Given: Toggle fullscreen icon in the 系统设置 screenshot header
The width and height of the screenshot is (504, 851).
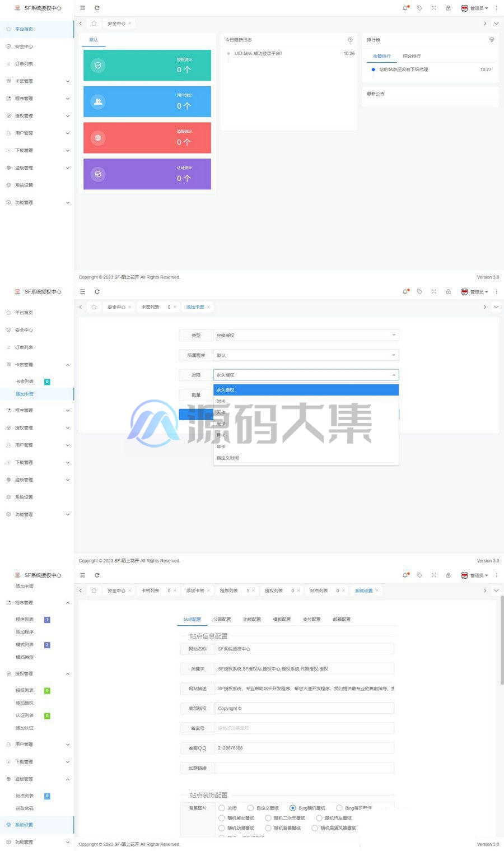Looking at the screenshot, I should coord(434,575).
